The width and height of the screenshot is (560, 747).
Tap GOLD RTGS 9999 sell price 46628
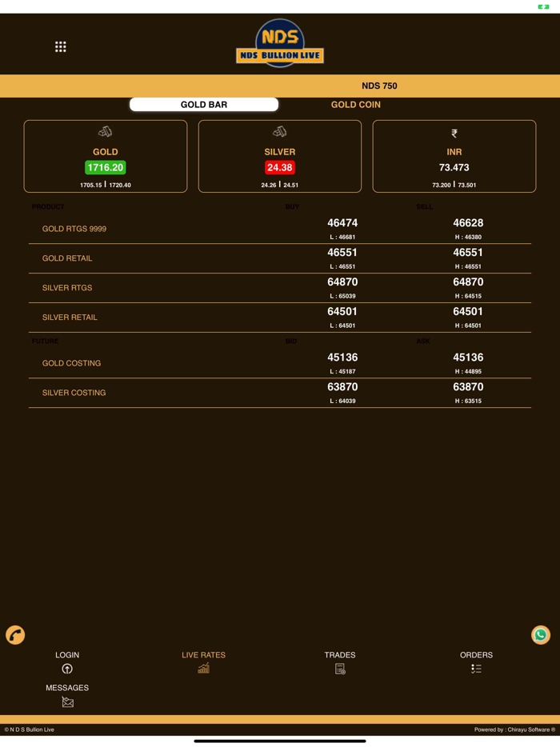tap(468, 223)
